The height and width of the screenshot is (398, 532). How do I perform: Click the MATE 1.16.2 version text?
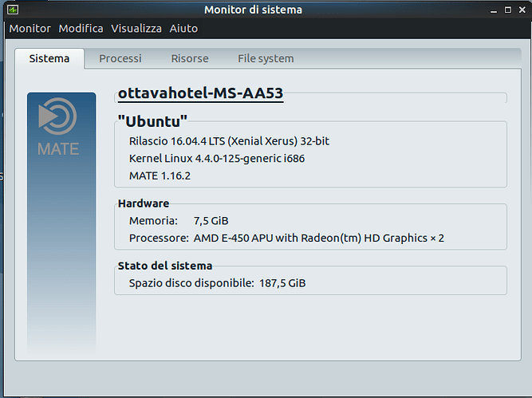pos(160,175)
